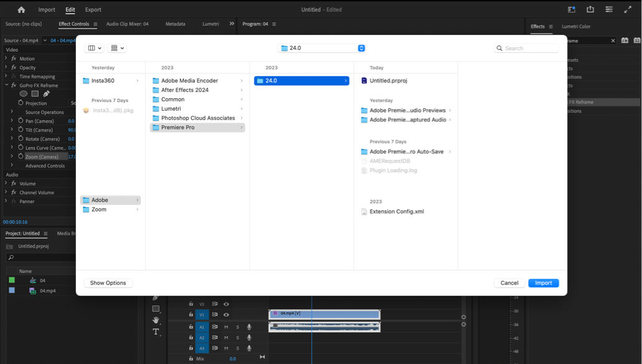Switch to the Import workspace tab

click(x=47, y=10)
